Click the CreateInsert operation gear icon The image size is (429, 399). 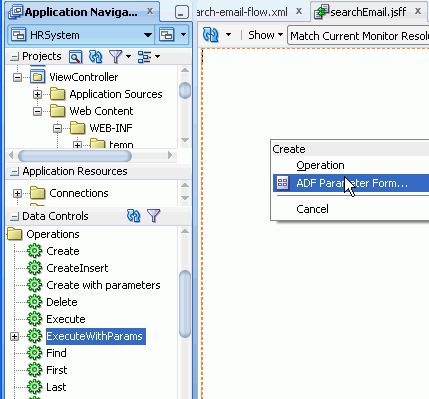(x=35, y=268)
